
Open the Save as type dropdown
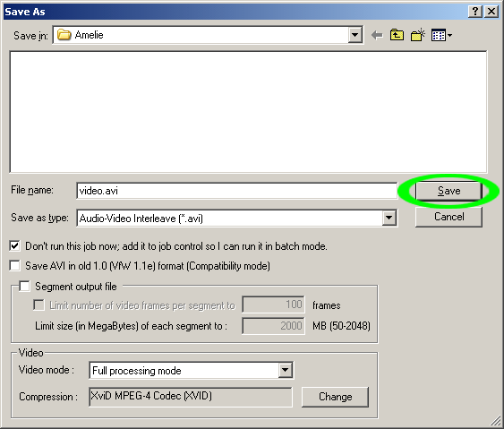[389, 219]
